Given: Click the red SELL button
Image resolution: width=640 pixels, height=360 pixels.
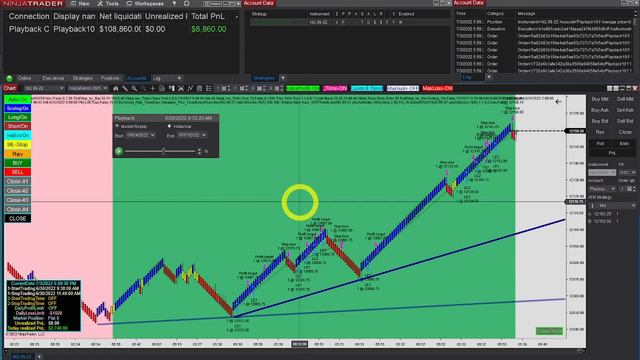Looking at the screenshot, I should pyautogui.click(x=18, y=172).
